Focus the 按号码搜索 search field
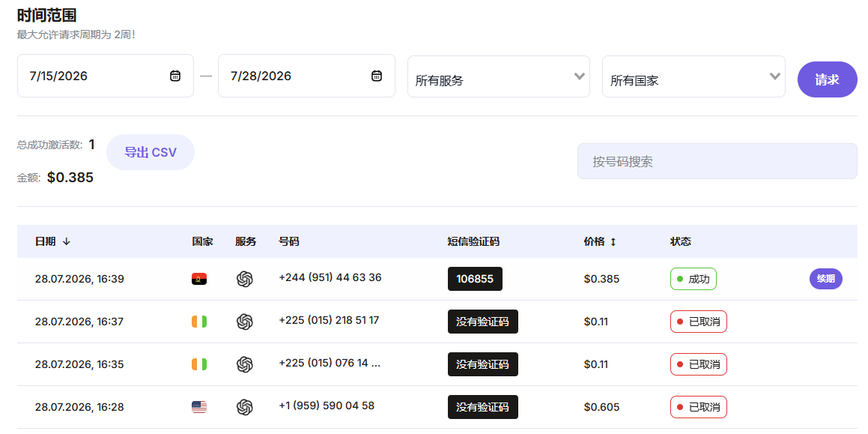This screenshot has height=434, width=868. [717, 161]
